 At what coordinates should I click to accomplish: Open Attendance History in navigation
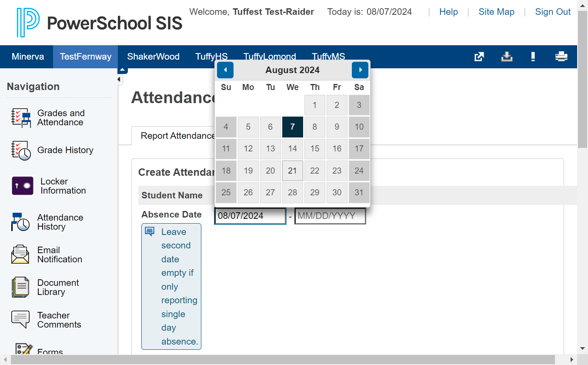click(47, 222)
